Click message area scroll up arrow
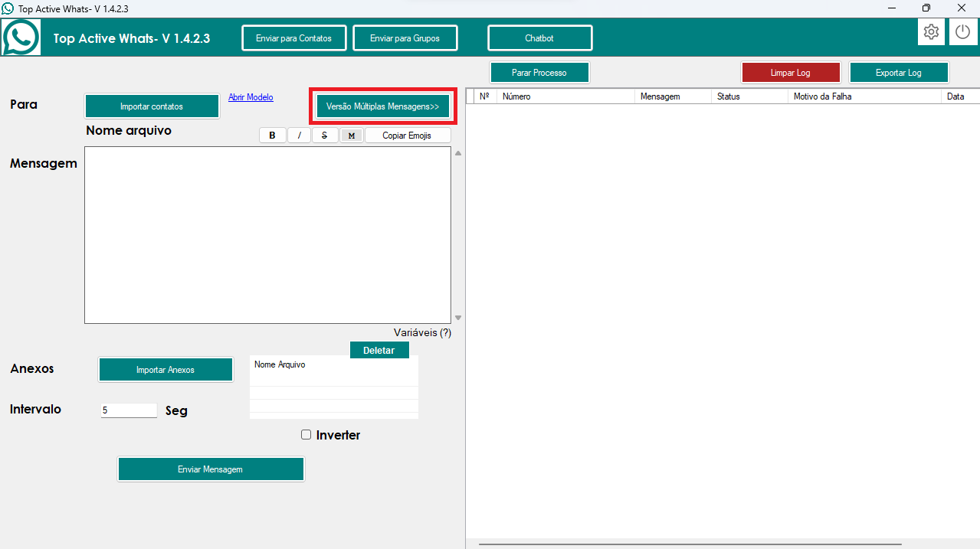 click(x=458, y=153)
